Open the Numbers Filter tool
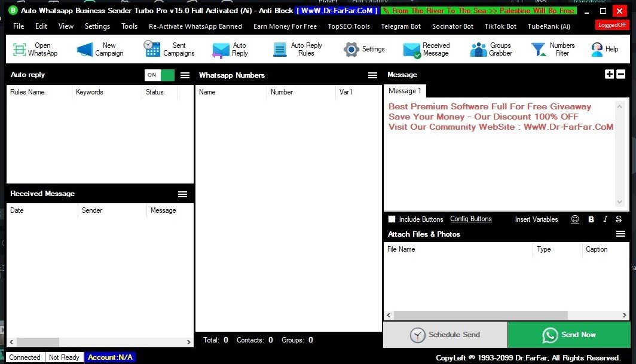This screenshot has height=364, width=636. click(x=553, y=49)
